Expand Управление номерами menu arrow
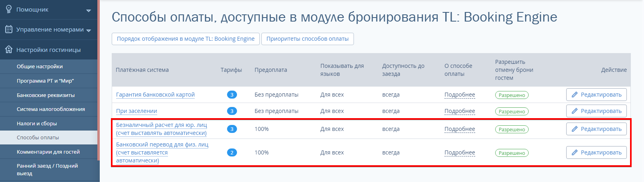This screenshot has width=644, height=182. [89, 30]
